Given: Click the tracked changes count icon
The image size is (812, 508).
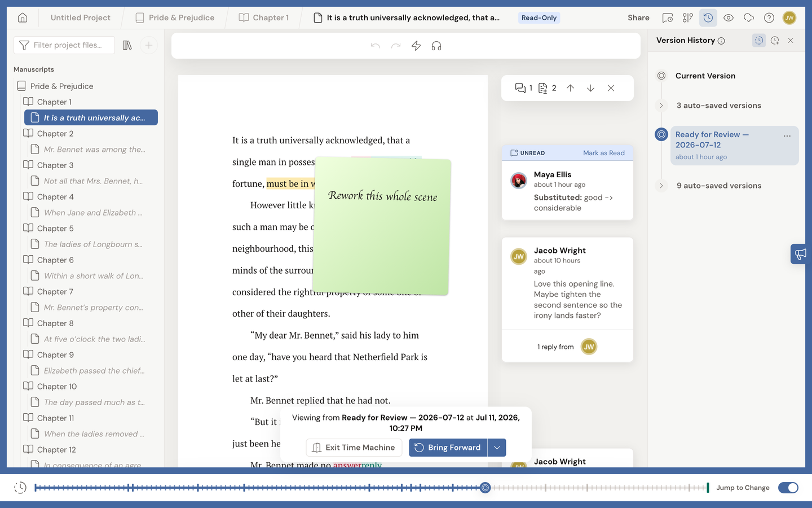Looking at the screenshot, I should pyautogui.click(x=547, y=88).
